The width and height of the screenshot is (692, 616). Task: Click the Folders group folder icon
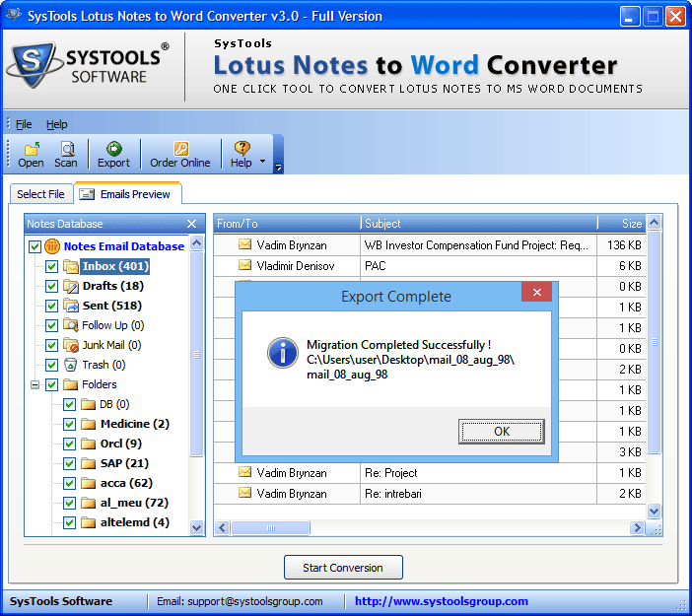click(71, 384)
